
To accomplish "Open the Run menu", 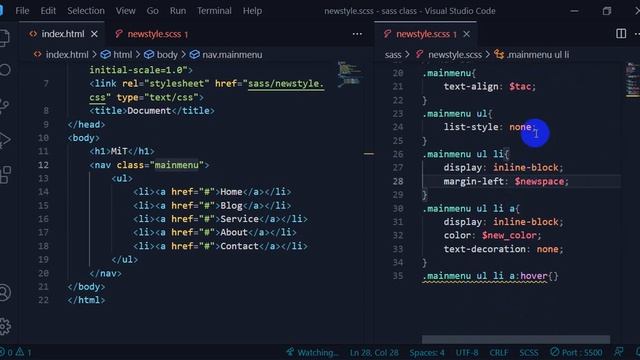I will click(178, 11).
